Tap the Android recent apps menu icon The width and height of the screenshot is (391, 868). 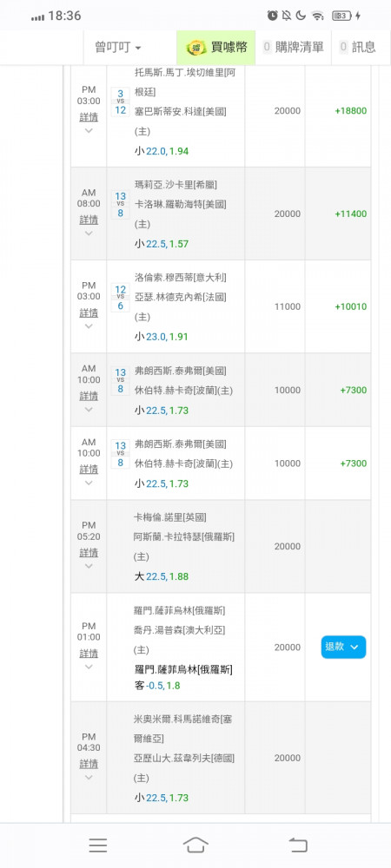(98, 845)
